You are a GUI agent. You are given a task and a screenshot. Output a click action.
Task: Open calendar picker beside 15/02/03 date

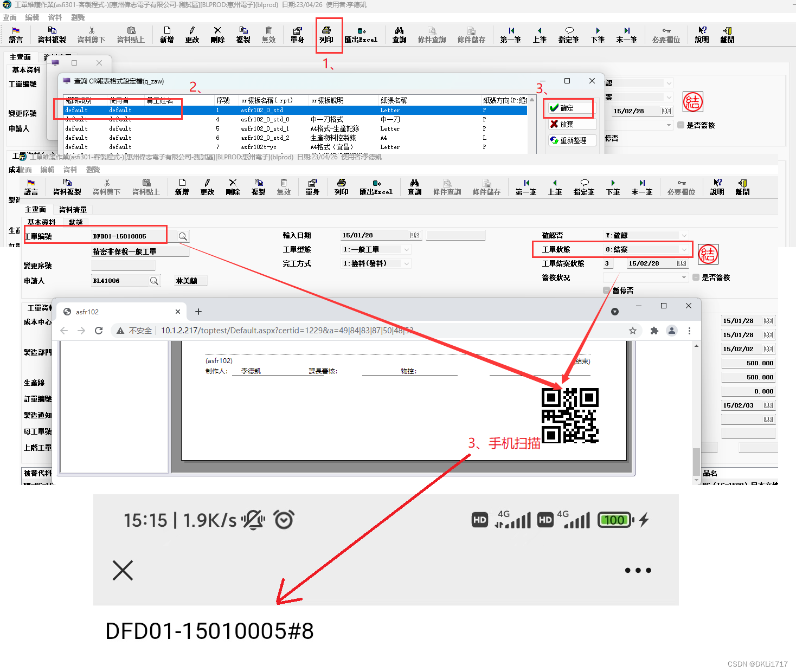point(768,405)
